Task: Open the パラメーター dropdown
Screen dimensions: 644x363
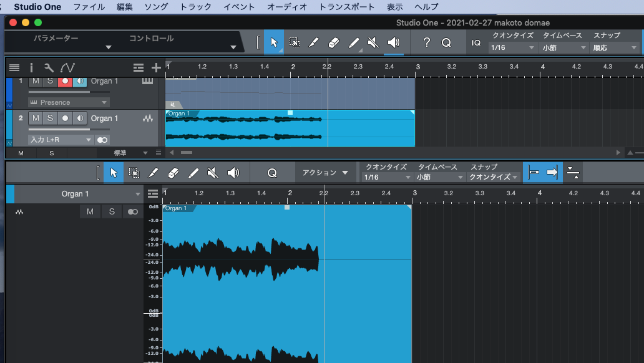Action: (x=109, y=47)
